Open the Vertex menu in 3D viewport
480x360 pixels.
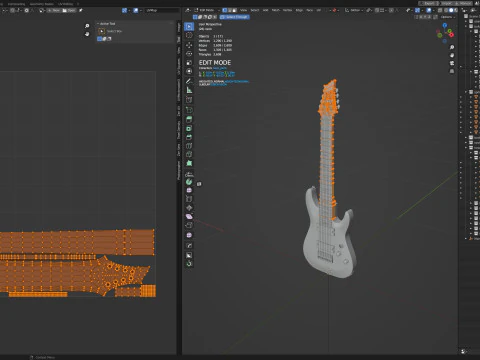point(287,10)
